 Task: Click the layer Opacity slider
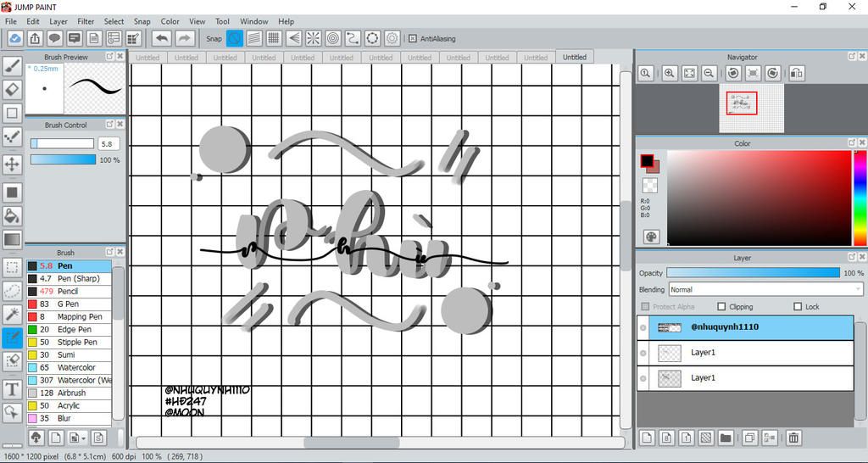[x=753, y=273]
